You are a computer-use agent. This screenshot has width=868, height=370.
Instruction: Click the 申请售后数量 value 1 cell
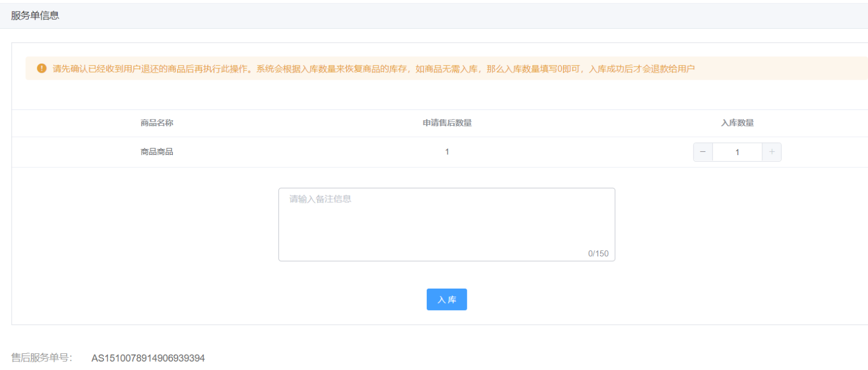point(447,152)
